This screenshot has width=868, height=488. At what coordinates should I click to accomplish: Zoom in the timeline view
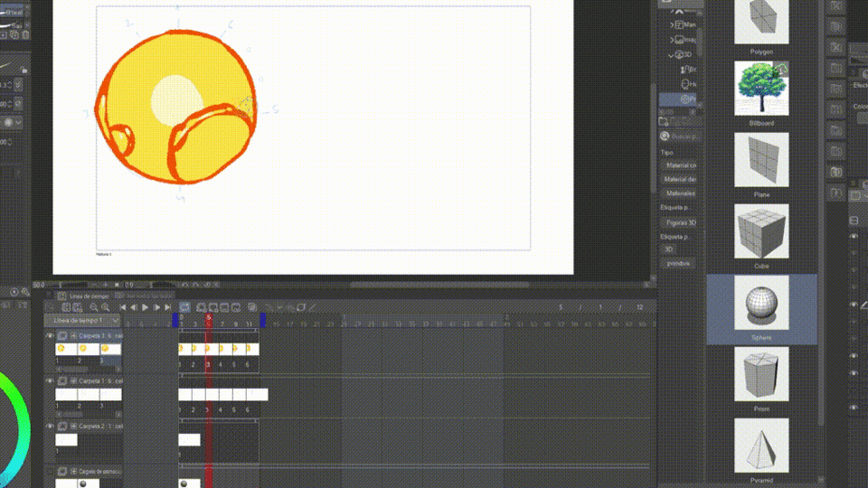[105, 307]
